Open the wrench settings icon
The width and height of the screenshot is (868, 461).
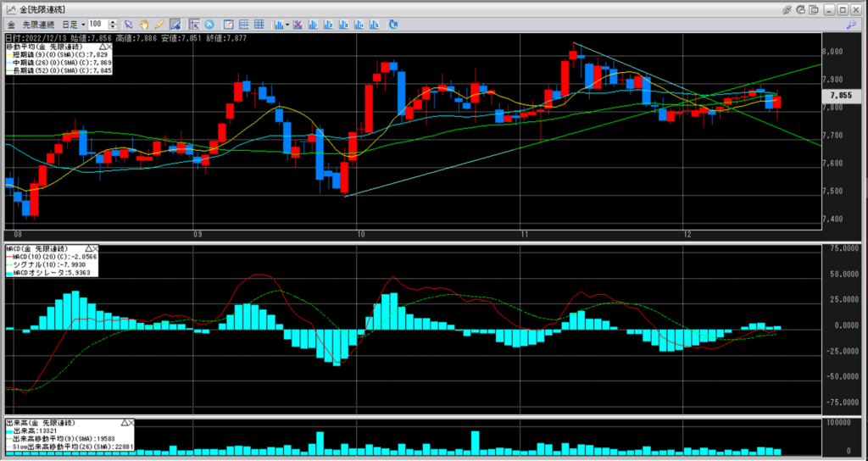pos(851,25)
